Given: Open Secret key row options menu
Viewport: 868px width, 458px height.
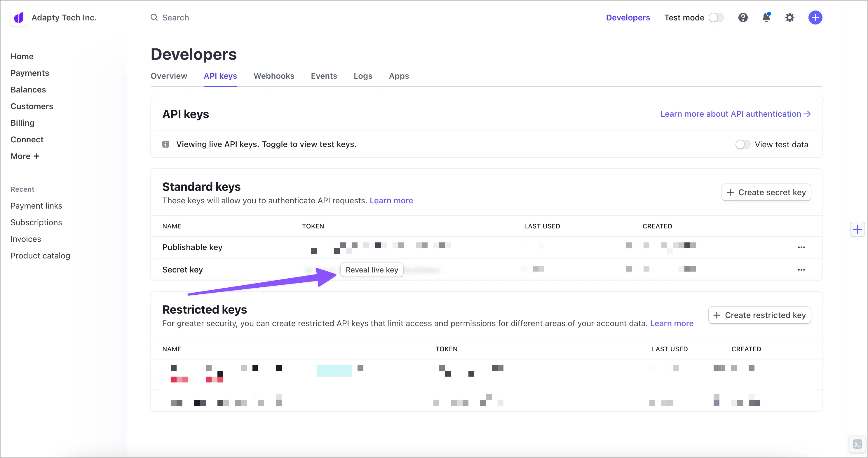Looking at the screenshot, I should click(801, 270).
